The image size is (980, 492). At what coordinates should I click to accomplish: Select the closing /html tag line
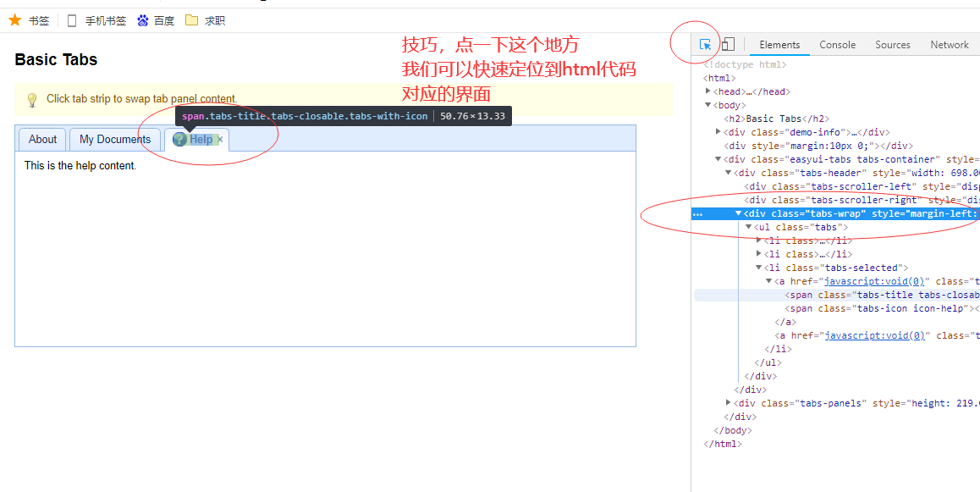point(723,445)
